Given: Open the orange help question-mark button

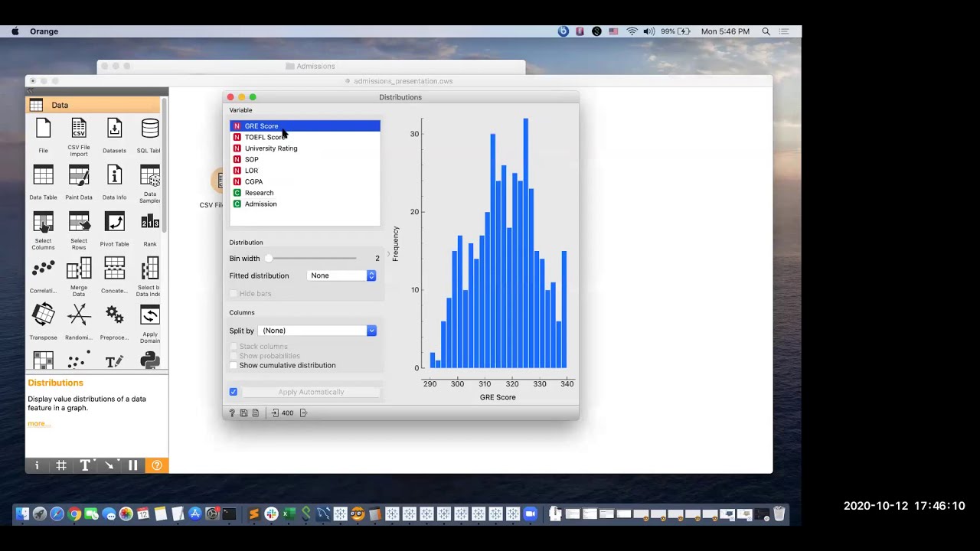Looking at the screenshot, I should click(x=157, y=465).
